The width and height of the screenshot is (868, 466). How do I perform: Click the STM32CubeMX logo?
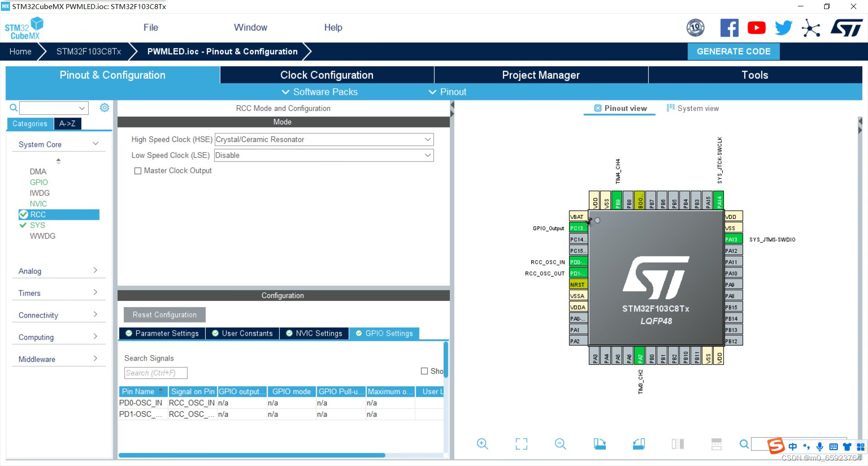point(24,28)
